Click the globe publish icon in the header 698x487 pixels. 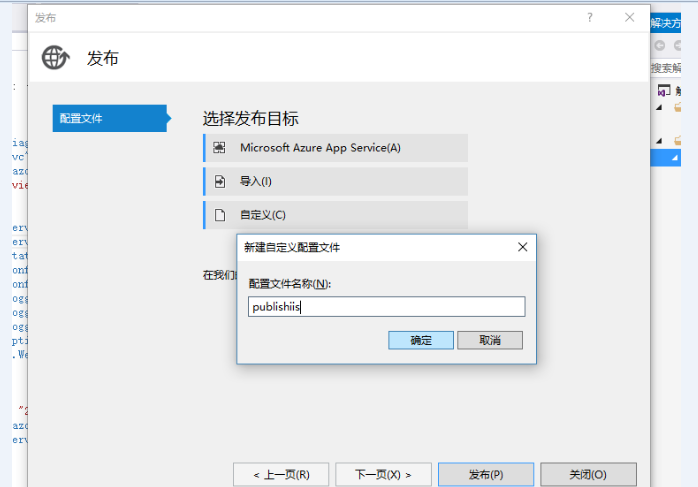tap(56, 58)
